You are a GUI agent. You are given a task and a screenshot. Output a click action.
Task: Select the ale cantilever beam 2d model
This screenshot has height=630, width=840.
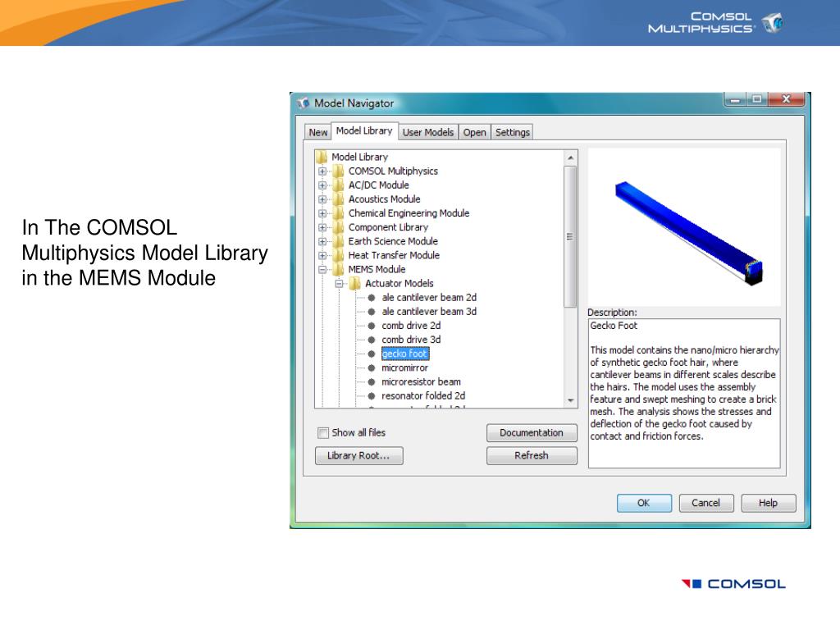[428, 297]
